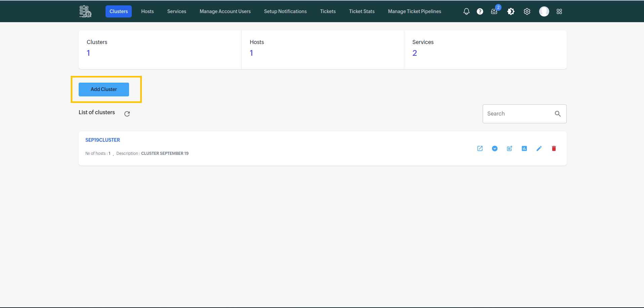Viewport: 644px width, 308px height.
Task: Refresh the list of clusters
Action: click(x=127, y=114)
